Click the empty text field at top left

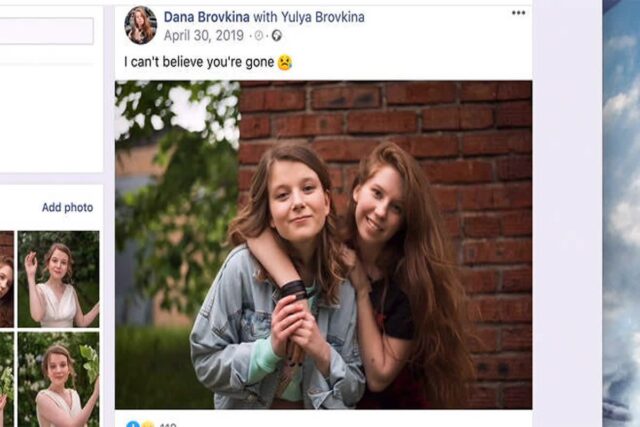(46, 31)
